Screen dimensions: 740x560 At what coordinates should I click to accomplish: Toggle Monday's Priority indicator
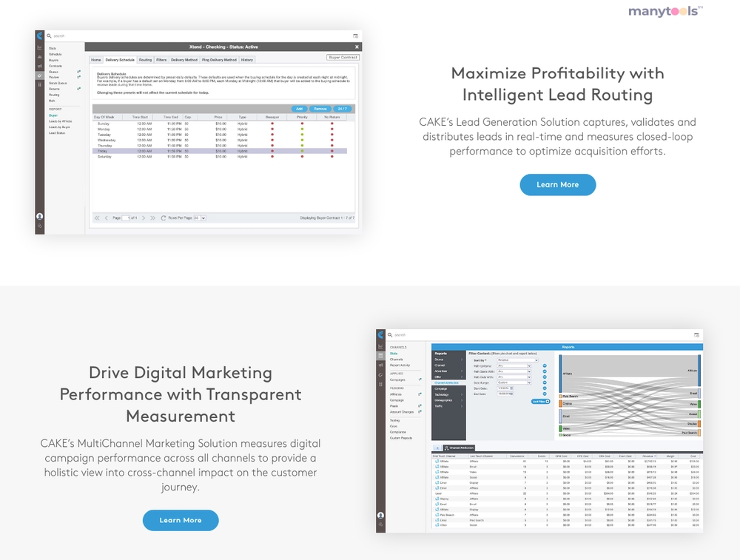click(302, 129)
